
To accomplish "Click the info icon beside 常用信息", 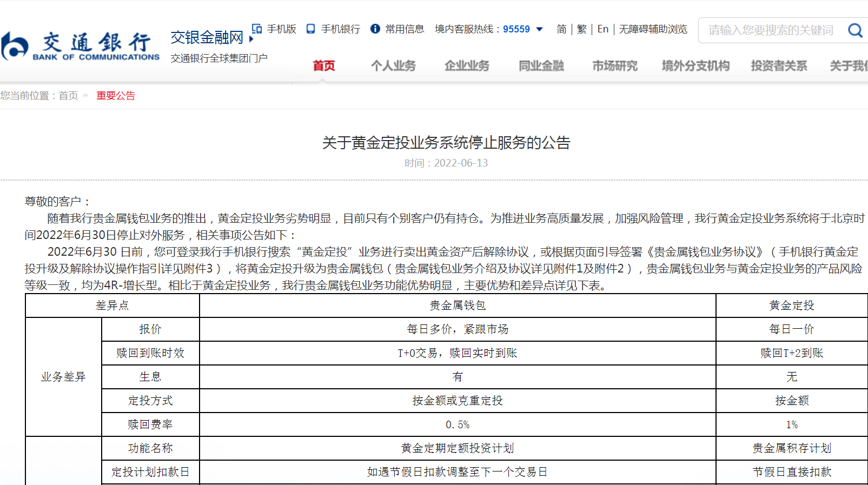I will click(x=375, y=29).
